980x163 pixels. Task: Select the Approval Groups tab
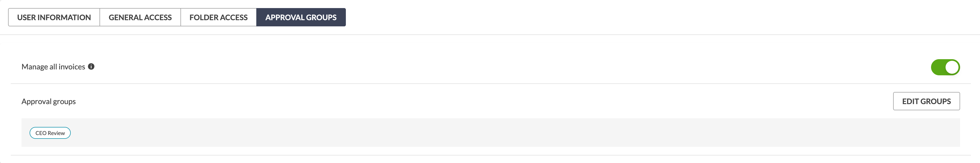point(301,17)
